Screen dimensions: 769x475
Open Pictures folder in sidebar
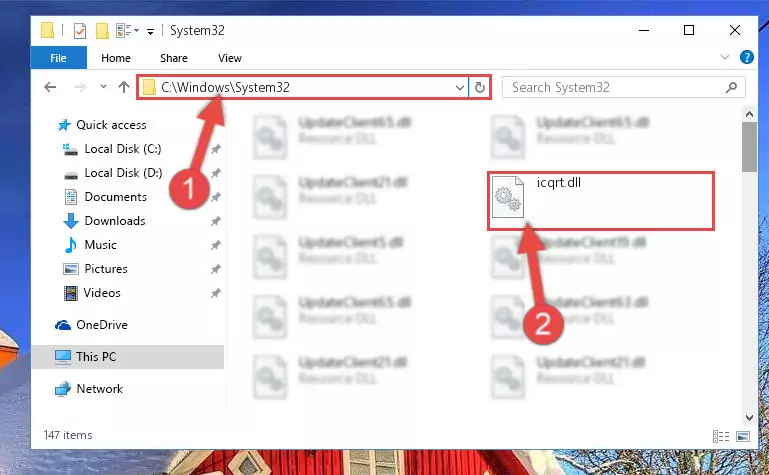click(105, 269)
